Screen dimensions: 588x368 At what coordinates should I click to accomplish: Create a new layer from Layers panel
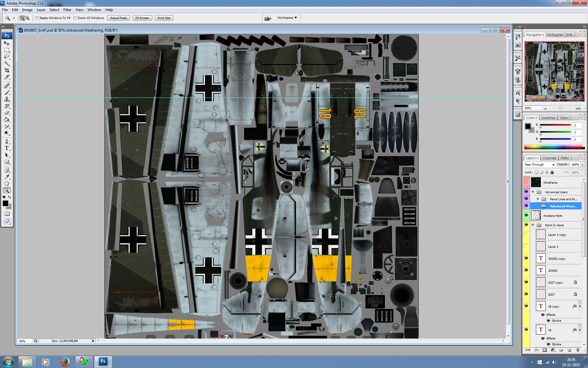[569, 350]
